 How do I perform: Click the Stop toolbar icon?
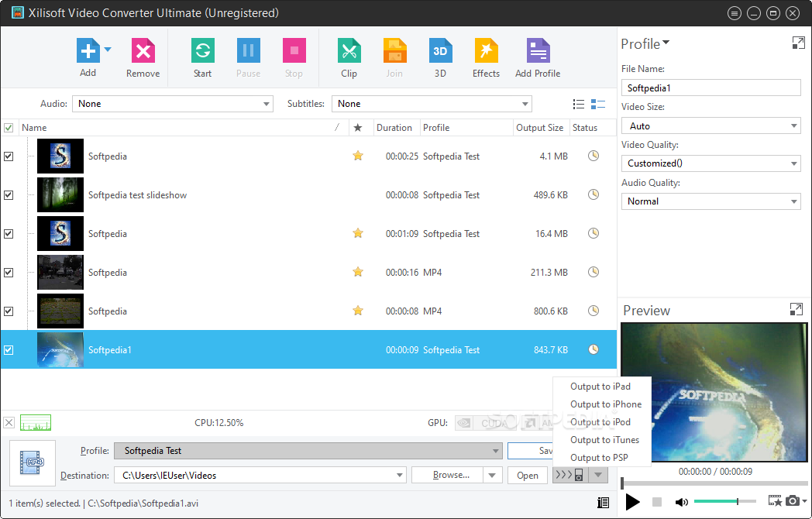(x=294, y=51)
